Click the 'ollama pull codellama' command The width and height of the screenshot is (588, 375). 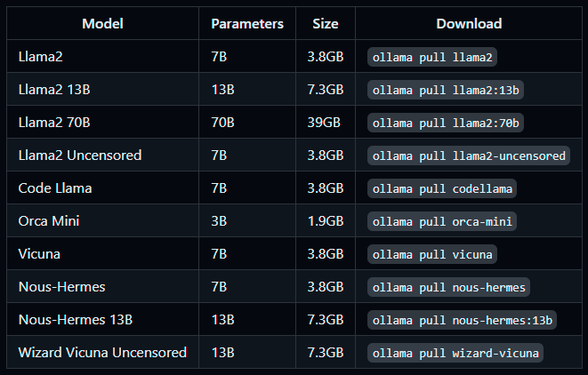[442, 188]
